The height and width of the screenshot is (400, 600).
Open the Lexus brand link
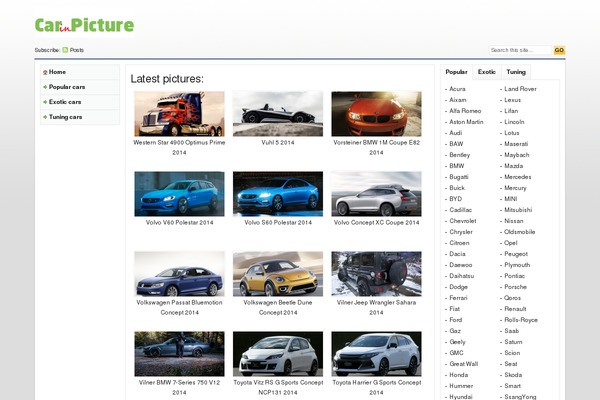(x=512, y=100)
